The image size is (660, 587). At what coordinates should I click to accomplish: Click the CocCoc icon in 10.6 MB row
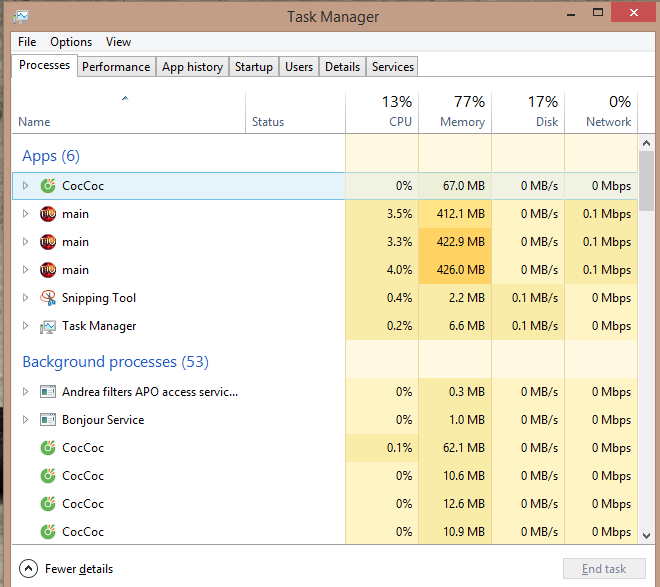tap(48, 476)
